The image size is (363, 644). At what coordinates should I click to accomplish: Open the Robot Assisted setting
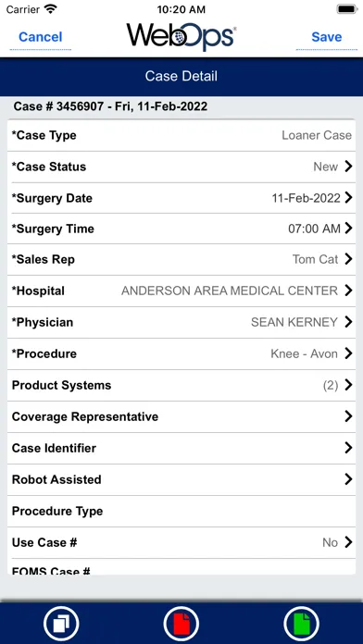181,479
